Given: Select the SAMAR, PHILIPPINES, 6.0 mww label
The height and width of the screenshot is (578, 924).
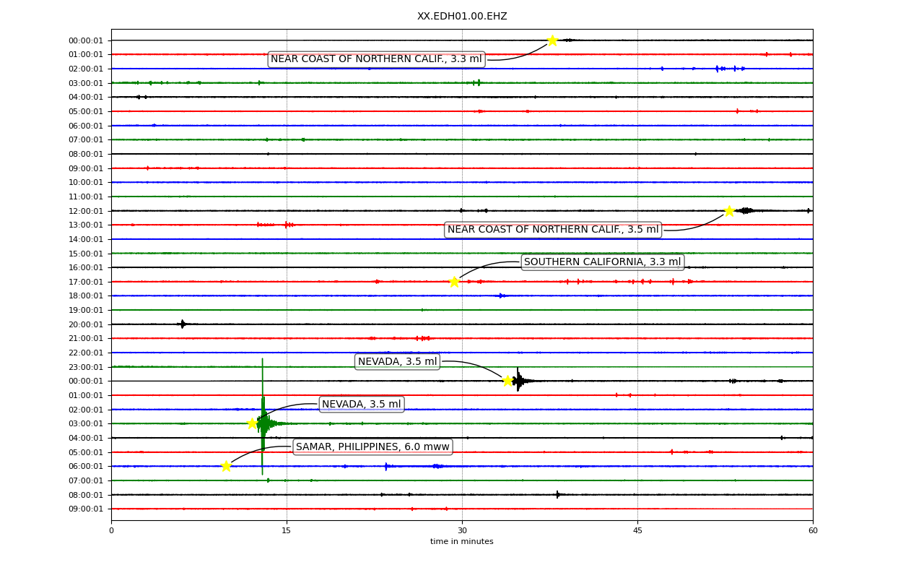Looking at the screenshot, I should coord(372,447).
